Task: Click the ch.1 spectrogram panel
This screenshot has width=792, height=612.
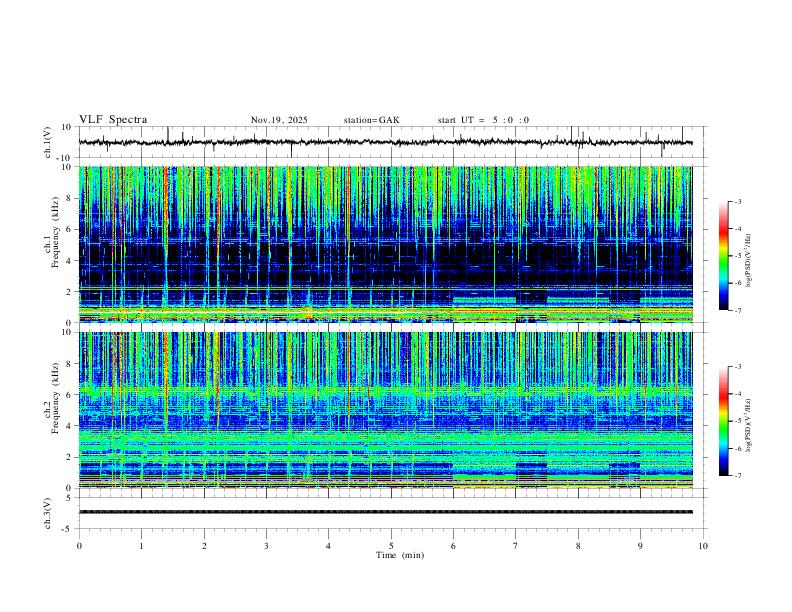Action: tap(386, 244)
